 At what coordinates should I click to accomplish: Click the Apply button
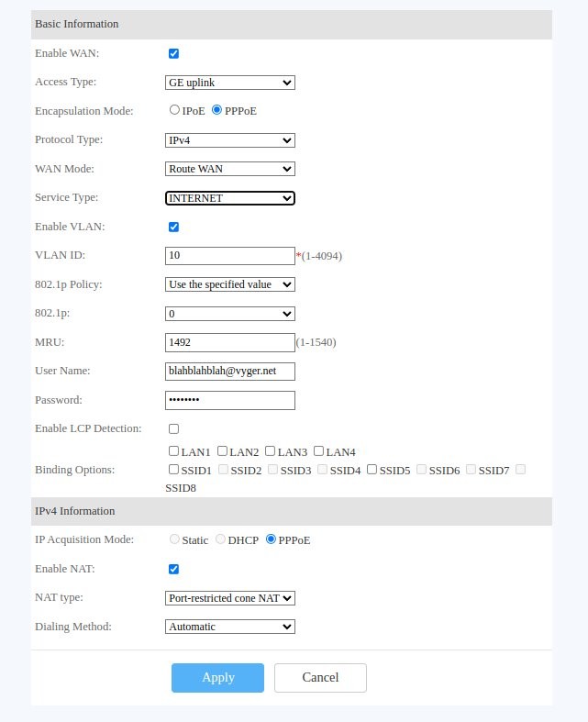click(217, 678)
